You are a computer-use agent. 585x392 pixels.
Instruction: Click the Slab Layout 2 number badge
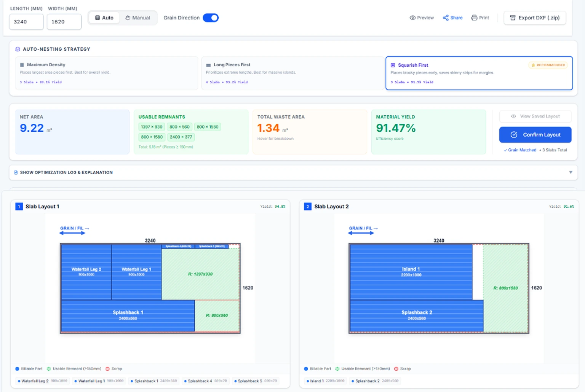[308, 206]
